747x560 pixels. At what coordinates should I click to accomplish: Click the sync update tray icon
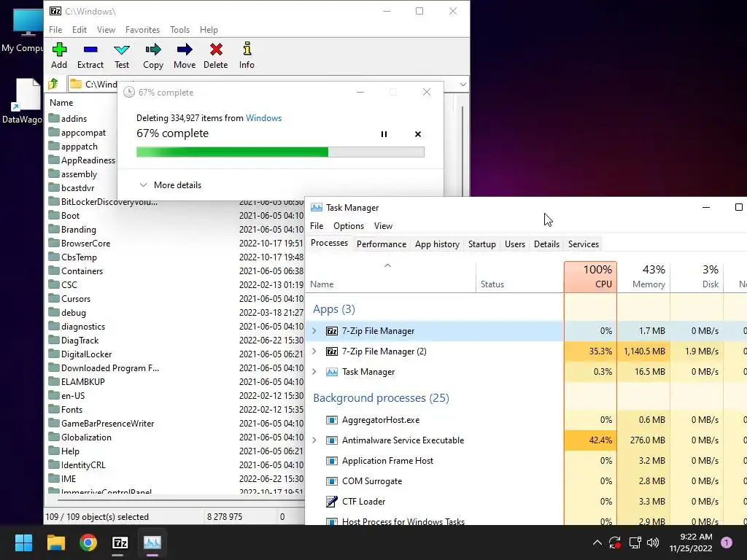coord(615,542)
